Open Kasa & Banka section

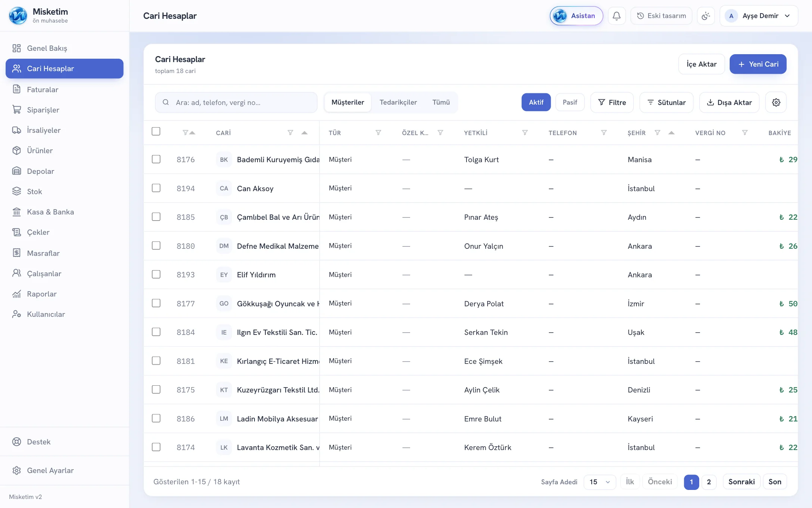coord(64,212)
